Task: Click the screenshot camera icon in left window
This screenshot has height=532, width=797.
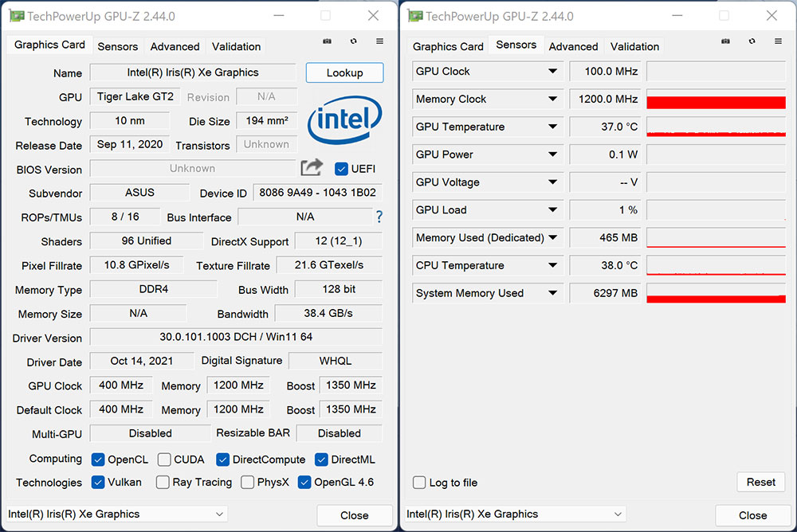Action: (x=327, y=41)
